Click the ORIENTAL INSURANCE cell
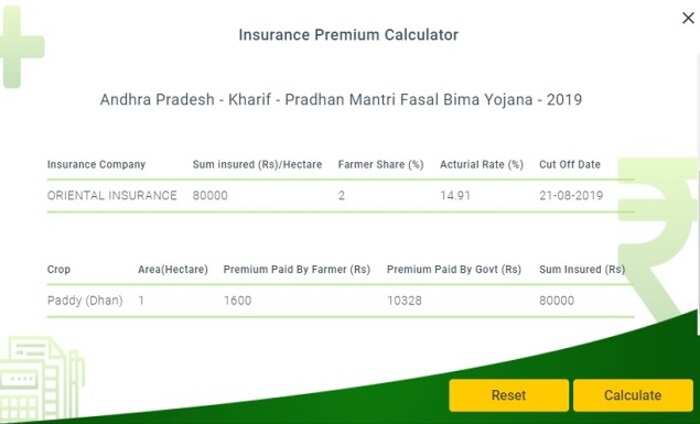 click(112, 195)
